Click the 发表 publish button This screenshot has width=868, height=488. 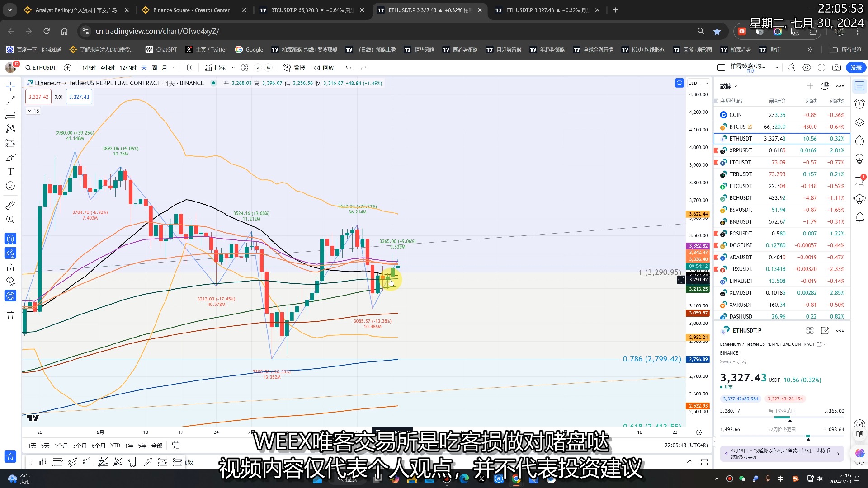[856, 68]
